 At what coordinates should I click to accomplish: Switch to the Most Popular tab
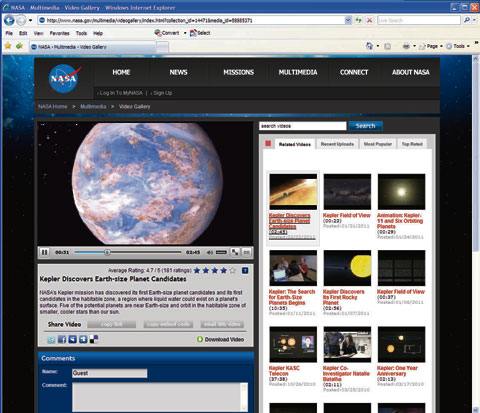point(378,144)
